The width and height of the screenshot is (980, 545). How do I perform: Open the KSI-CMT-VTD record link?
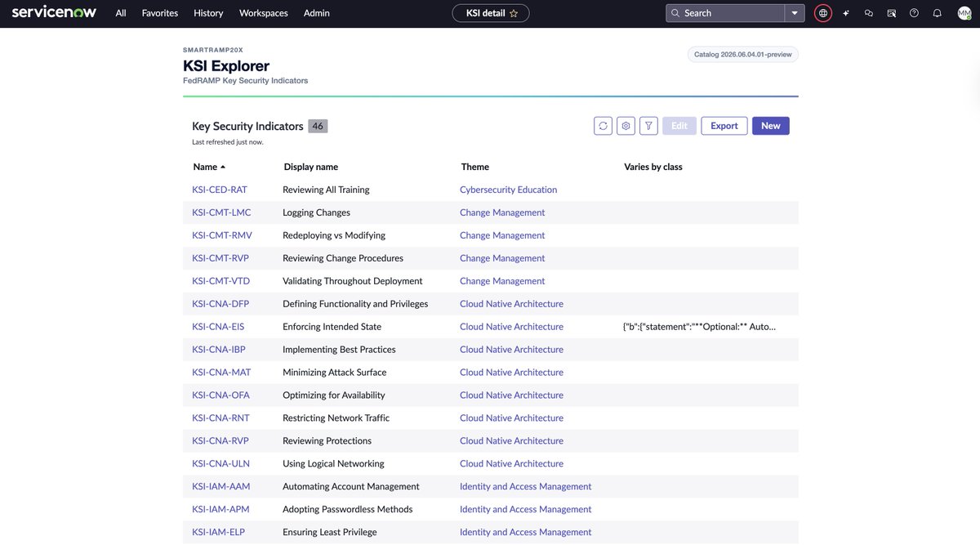click(221, 281)
